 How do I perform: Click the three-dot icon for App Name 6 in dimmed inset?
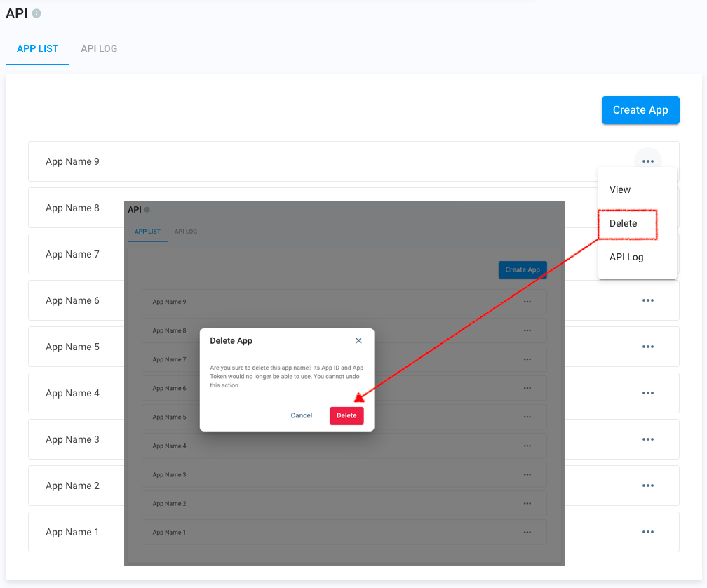point(527,388)
